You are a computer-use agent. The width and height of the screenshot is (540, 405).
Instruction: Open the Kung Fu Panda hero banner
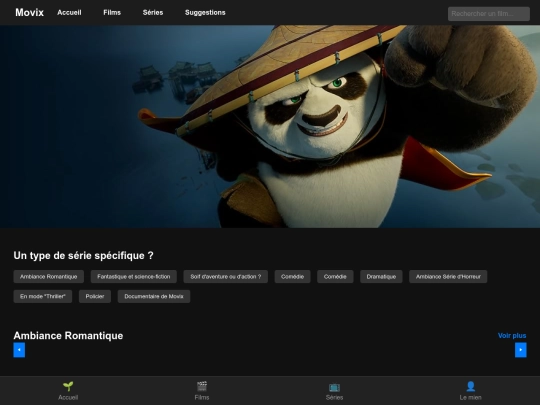click(x=270, y=126)
